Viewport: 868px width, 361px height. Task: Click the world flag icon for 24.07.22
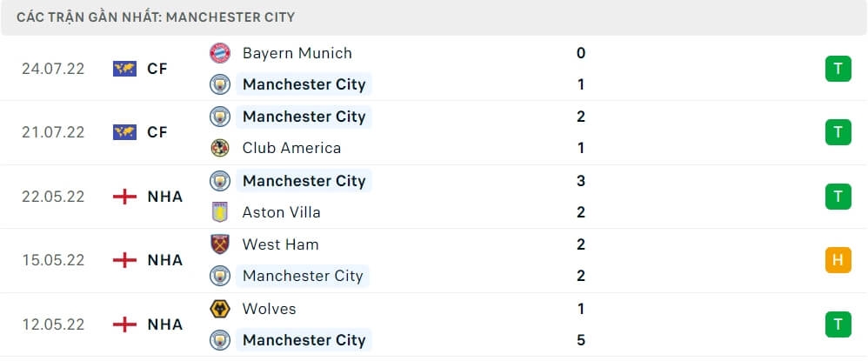(x=125, y=69)
